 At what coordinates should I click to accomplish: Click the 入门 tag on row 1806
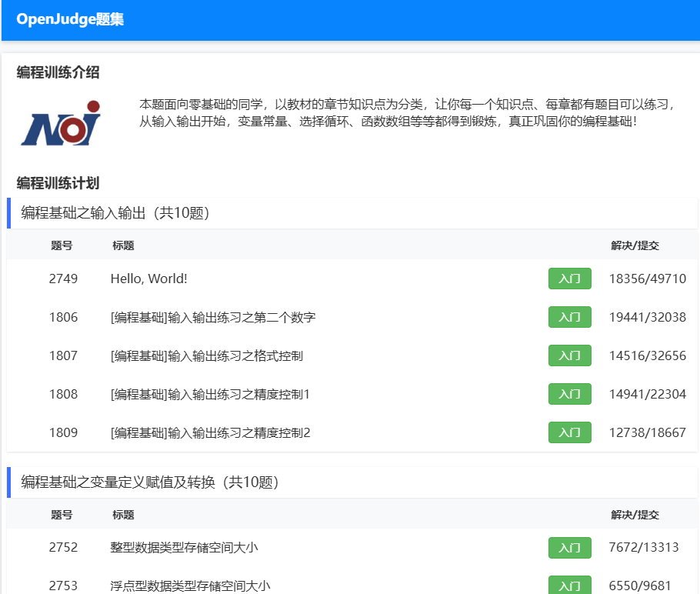(570, 317)
